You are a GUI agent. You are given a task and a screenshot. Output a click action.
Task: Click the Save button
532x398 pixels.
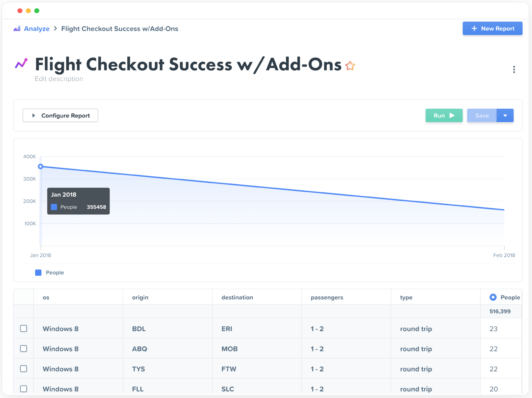coord(482,115)
